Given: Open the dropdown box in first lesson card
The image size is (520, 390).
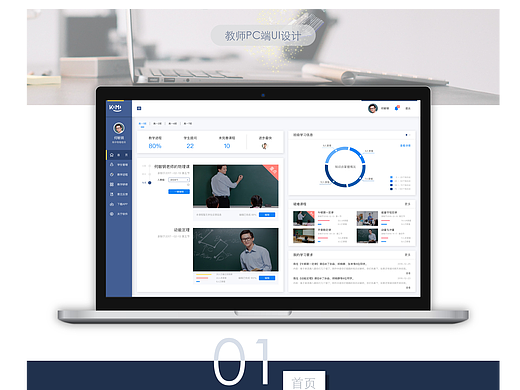Looking at the screenshot, I should 179,180.
